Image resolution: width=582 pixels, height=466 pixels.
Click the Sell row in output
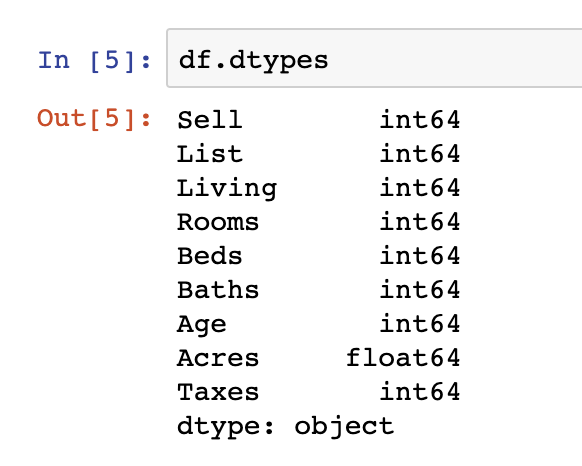tap(318, 120)
